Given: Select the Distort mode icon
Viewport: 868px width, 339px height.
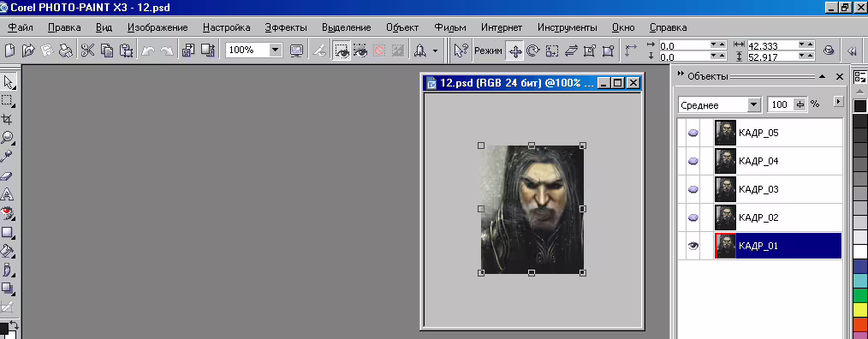Looking at the screenshot, I should (590, 51).
